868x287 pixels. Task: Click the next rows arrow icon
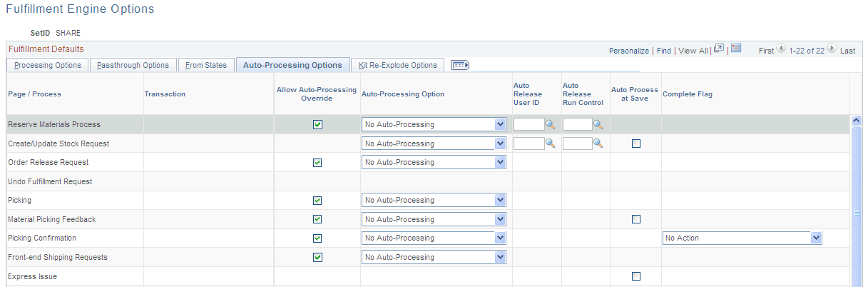coord(832,49)
